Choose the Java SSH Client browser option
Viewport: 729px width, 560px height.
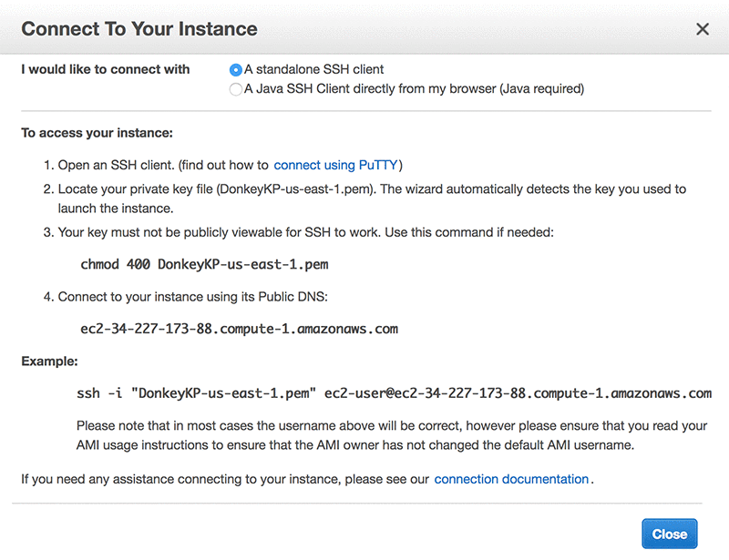click(x=237, y=89)
